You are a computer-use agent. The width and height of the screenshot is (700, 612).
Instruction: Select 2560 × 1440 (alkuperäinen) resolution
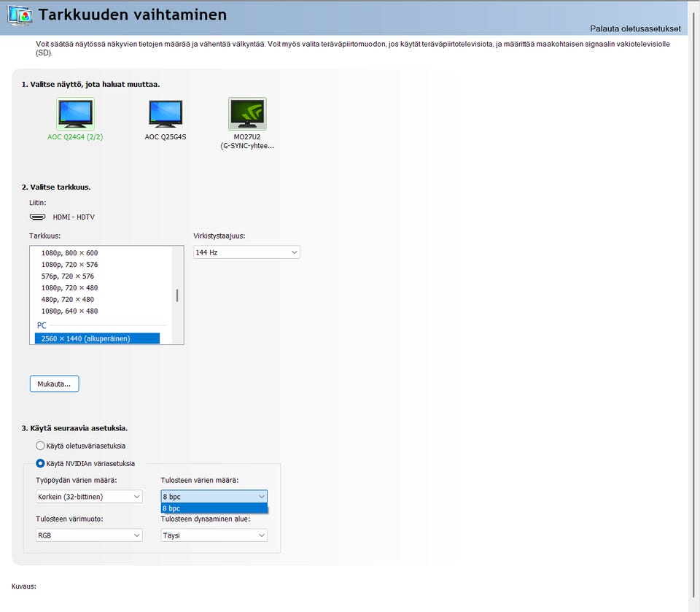(x=97, y=338)
